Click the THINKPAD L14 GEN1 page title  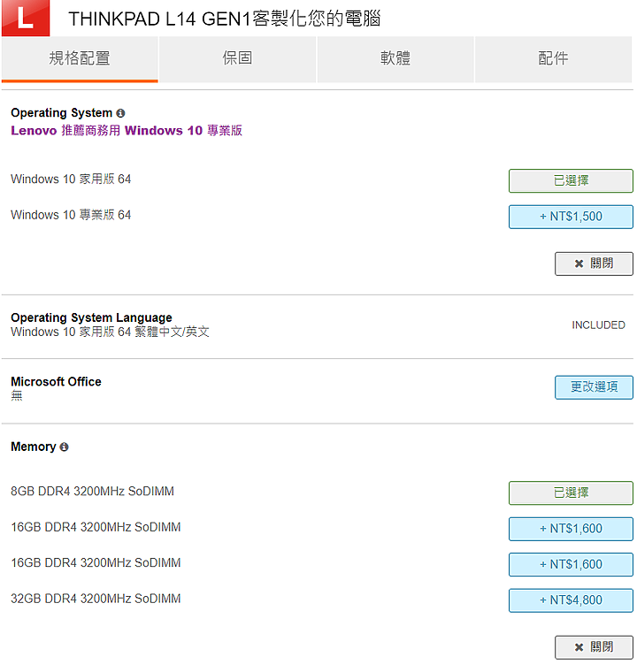pyautogui.click(x=225, y=19)
